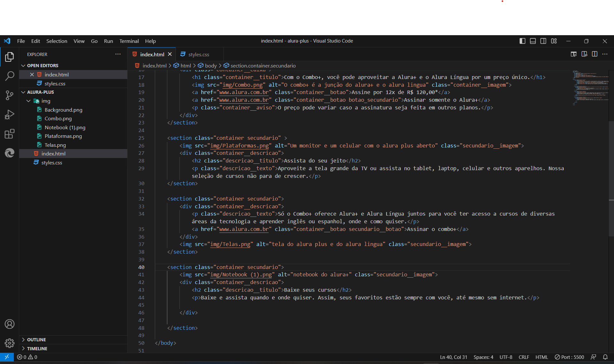
Task: Click Port 5500 Live Server indicator
Action: point(569,357)
